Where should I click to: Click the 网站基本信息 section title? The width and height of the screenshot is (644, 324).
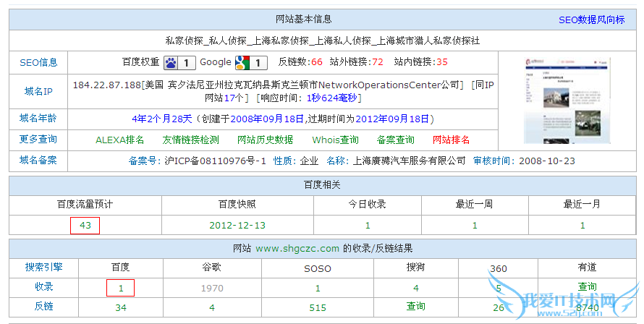303,20
